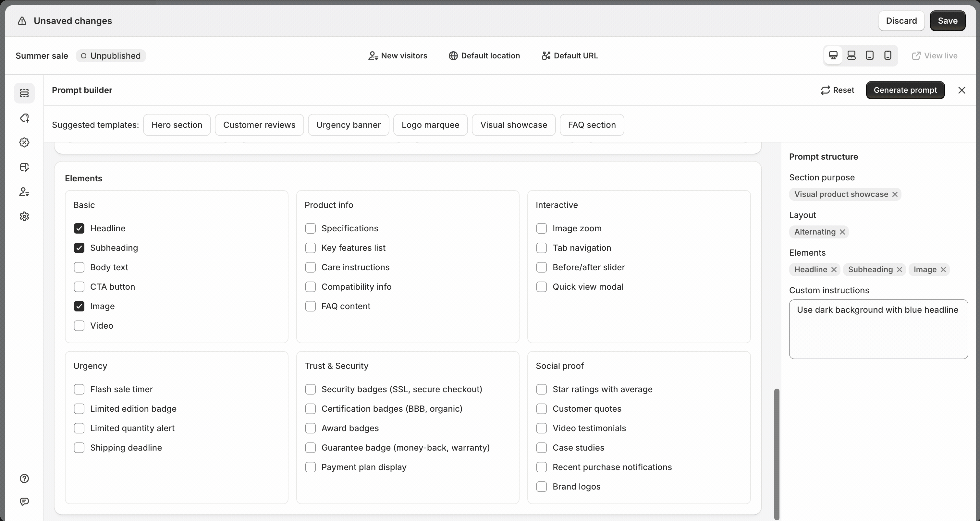Open Default URL selector
The width and height of the screenshot is (980, 521).
click(570, 56)
